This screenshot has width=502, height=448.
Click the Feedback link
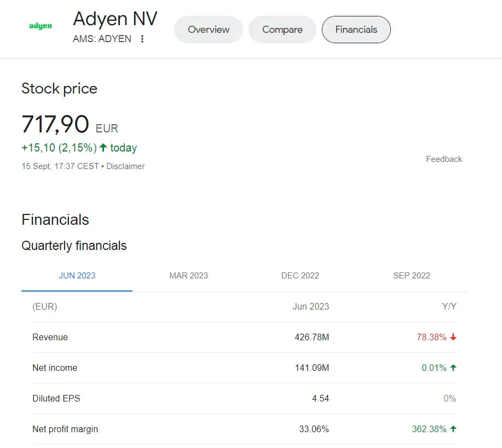(444, 159)
